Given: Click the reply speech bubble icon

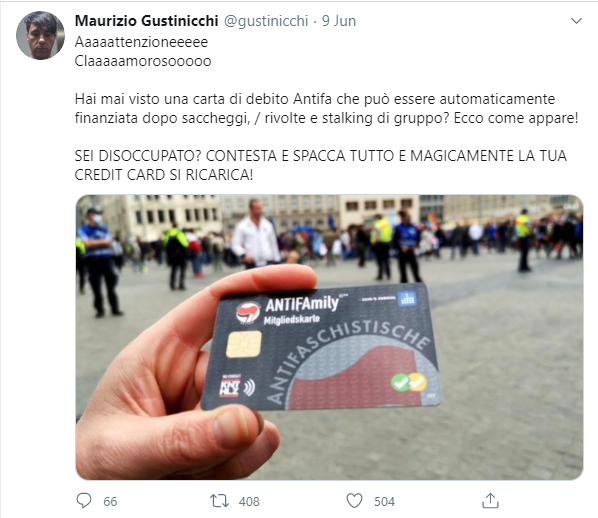Looking at the screenshot, I should 84,500.
